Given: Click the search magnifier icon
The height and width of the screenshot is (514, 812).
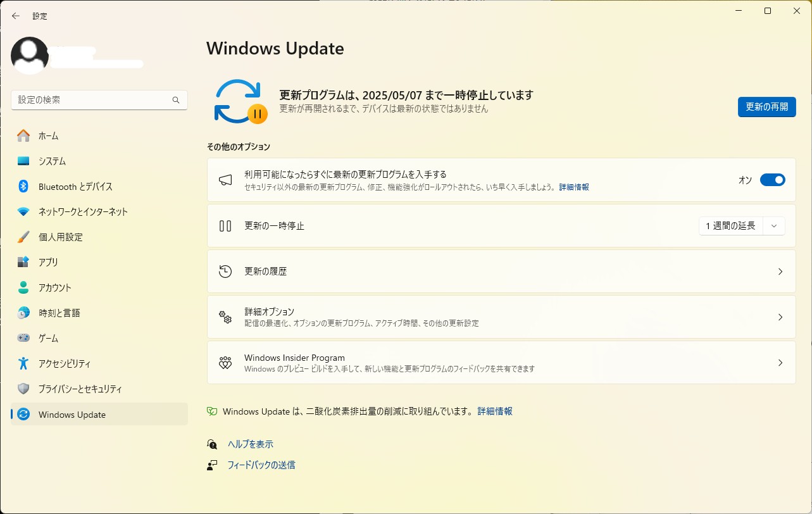Looking at the screenshot, I should coord(176,100).
